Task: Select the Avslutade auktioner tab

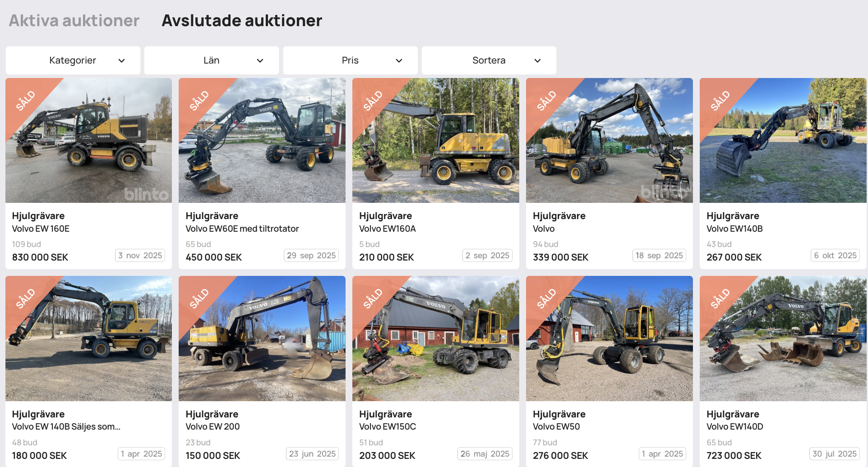Action: pos(242,21)
